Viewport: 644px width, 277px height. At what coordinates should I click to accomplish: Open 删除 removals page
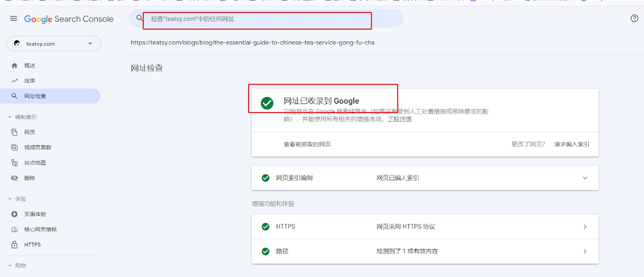click(x=29, y=178)
